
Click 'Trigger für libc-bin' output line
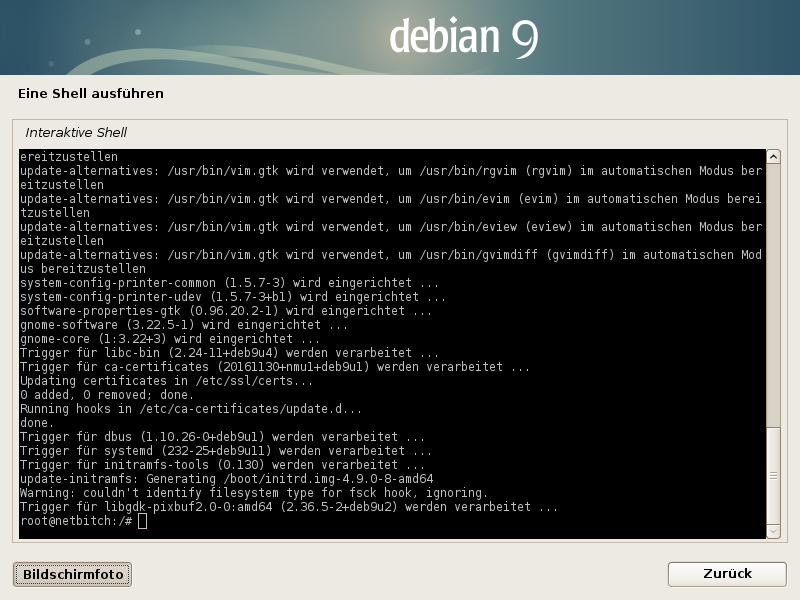point(229,353)
